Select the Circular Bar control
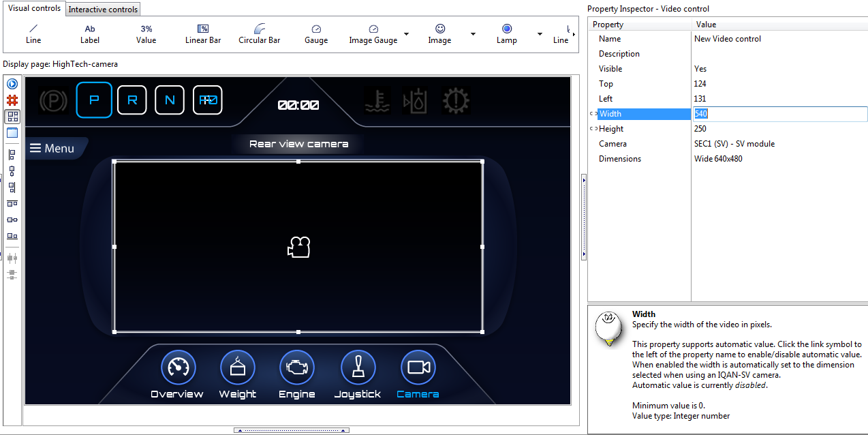 260,34
